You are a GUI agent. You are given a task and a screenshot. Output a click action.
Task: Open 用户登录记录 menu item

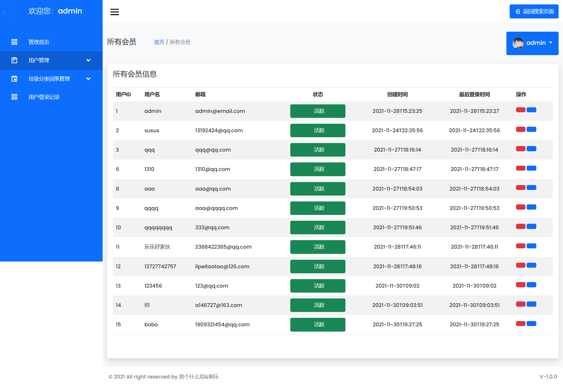(44, 97)
